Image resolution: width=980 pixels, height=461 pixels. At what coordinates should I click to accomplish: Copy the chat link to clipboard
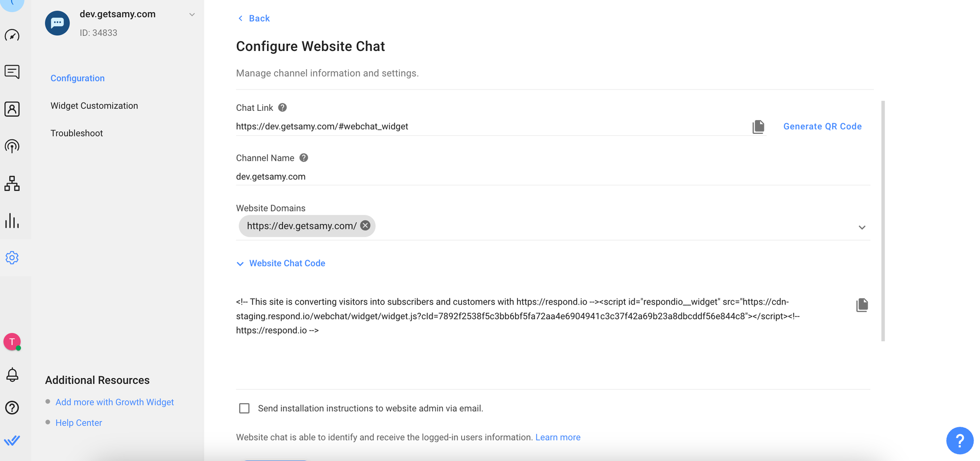pos(758,127)
